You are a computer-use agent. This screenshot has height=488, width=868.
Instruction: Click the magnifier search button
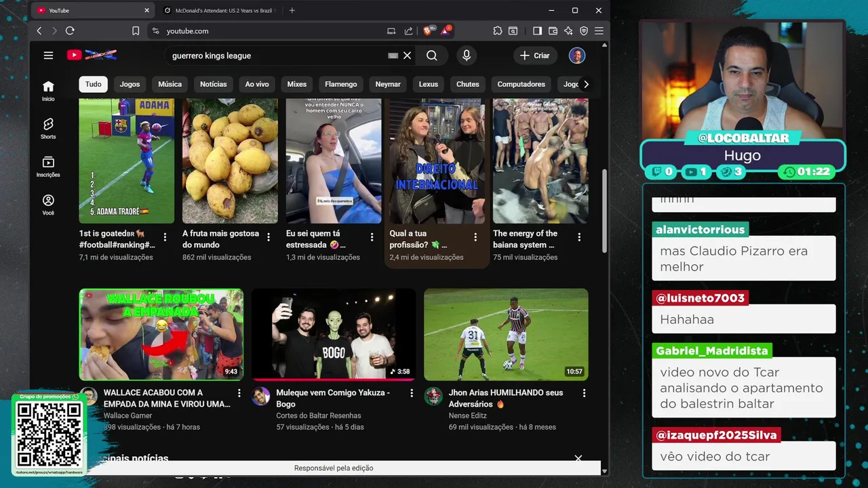(432, 56)
